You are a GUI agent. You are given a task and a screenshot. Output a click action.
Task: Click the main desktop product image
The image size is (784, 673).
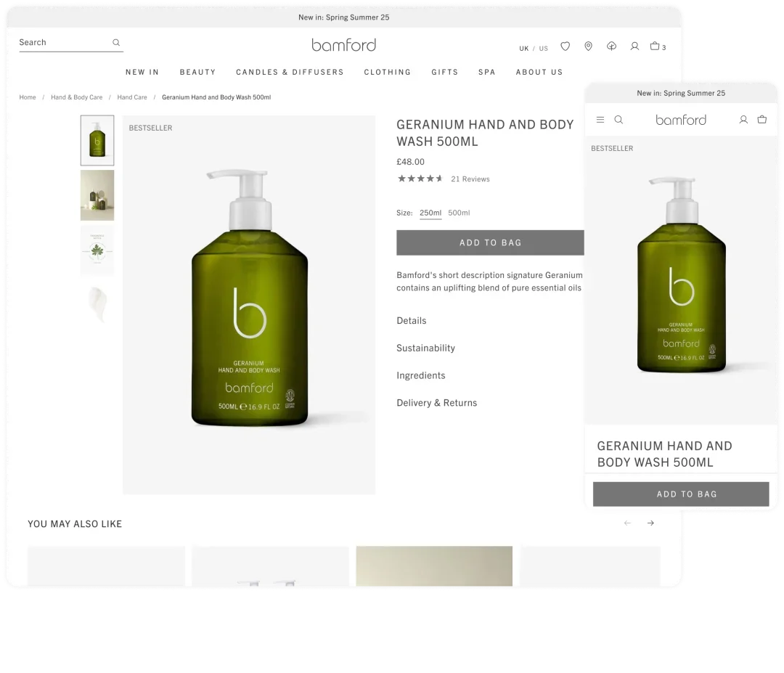coord(249,305)
